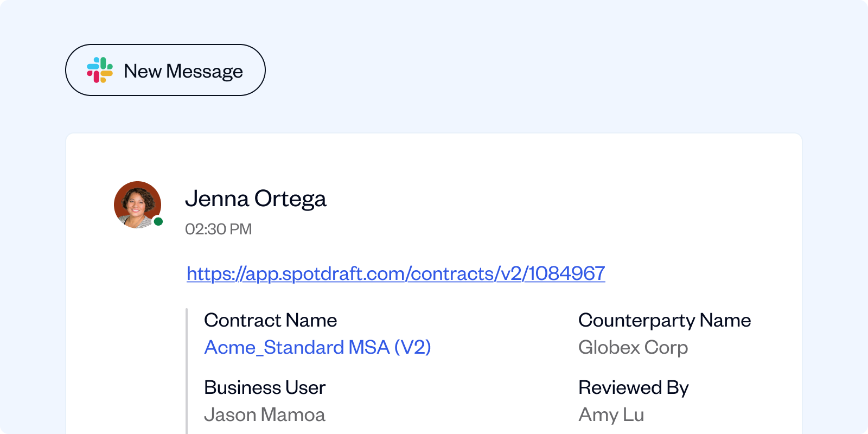Click the New Message pill button
The image size is (868, 434).
click(x=165, y=70)
